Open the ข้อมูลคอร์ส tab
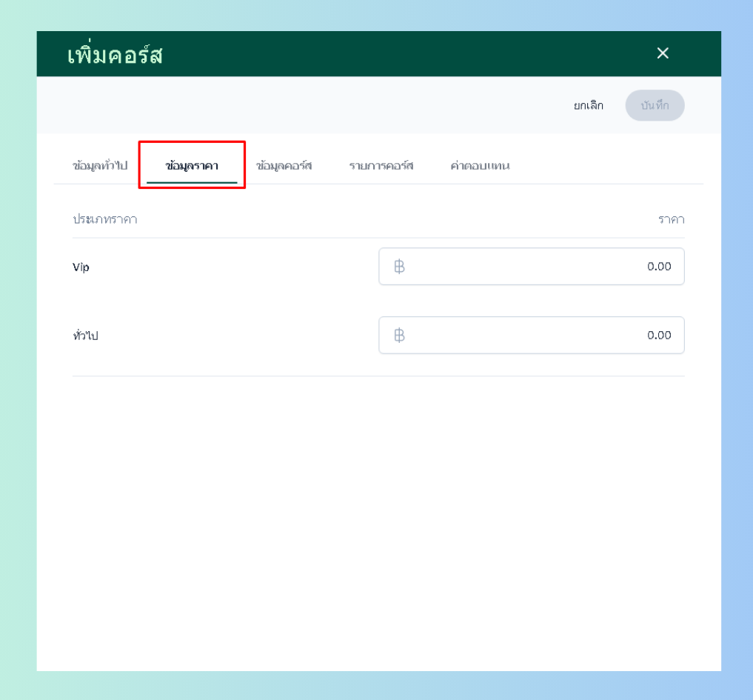Image resolution: width=753 pixels, height=700 pixels. coord(284,165)
